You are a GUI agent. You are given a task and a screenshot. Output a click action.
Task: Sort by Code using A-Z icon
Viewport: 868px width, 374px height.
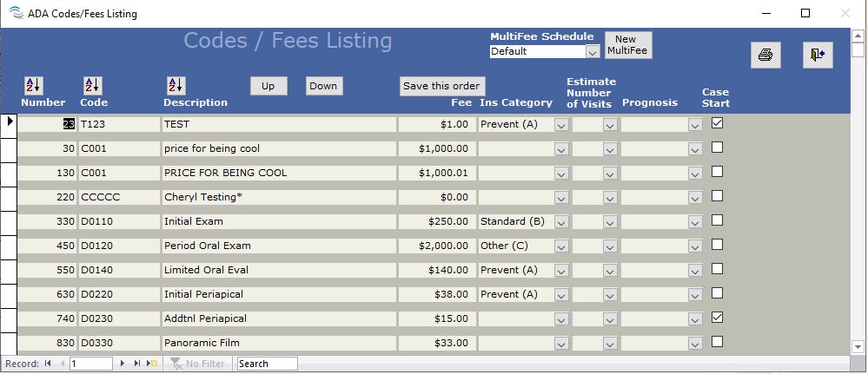[x=92, y=85]
